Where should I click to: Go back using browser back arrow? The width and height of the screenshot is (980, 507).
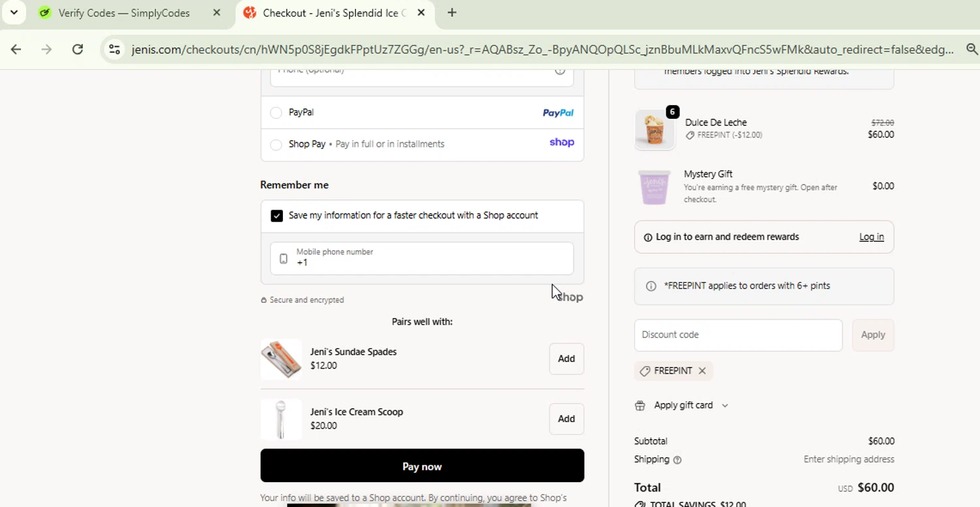pos(16,49)
